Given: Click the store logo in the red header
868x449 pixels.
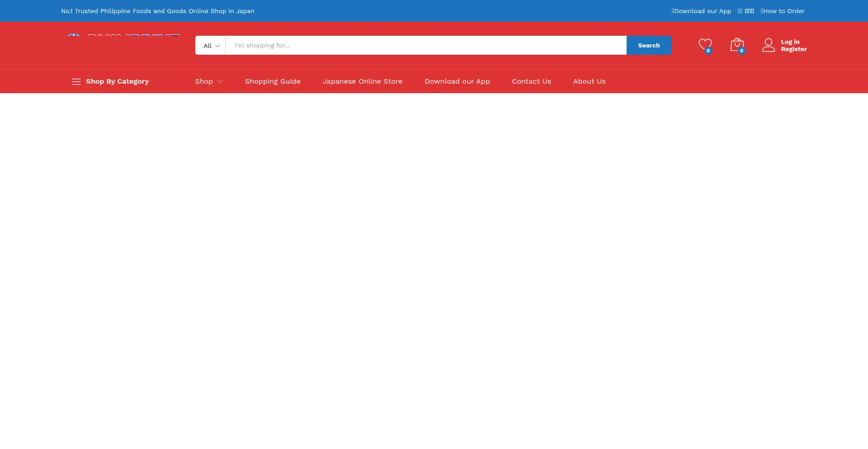Looking at the screenshot, I should coord(123,37).
